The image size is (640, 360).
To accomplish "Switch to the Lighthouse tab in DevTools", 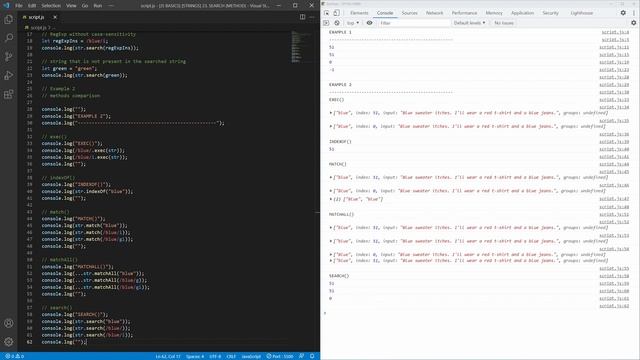I will coord(582,13).
